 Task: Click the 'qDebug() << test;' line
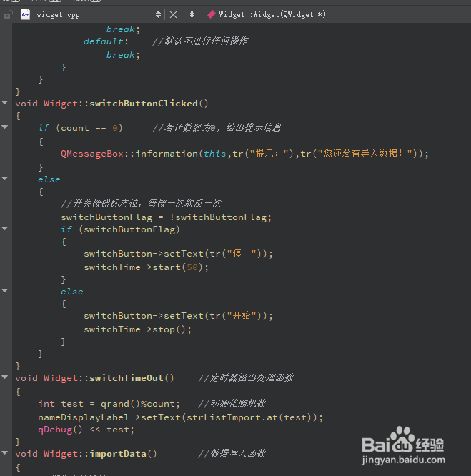click(x=86, y=430)
